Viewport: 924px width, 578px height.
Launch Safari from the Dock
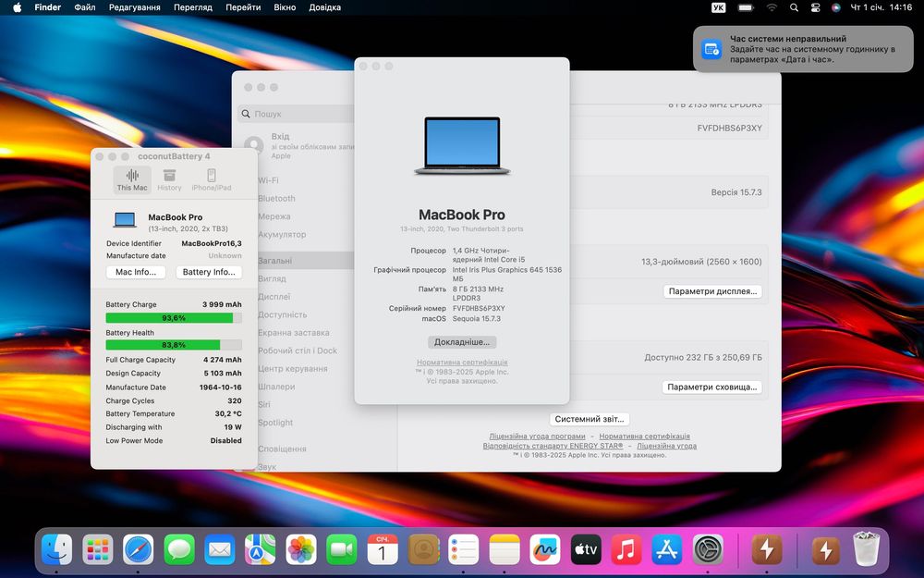tap(139, 549)
